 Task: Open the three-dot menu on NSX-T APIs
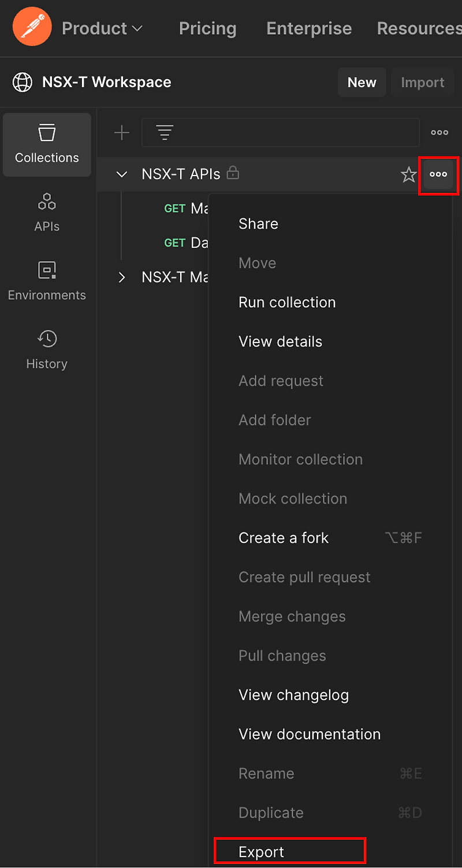(x=439, y=174)
